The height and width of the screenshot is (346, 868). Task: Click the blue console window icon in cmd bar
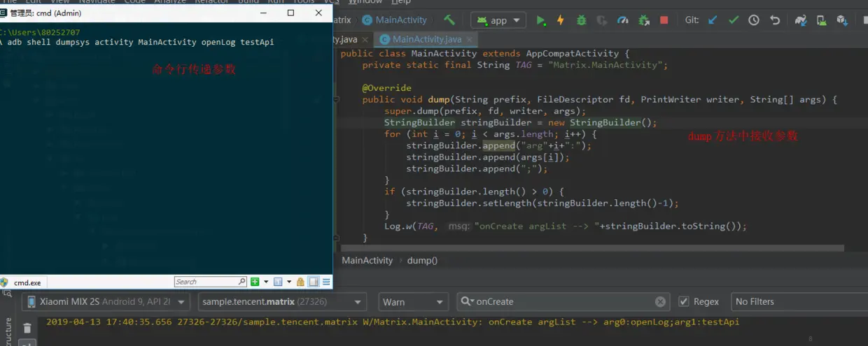point(278,282)
